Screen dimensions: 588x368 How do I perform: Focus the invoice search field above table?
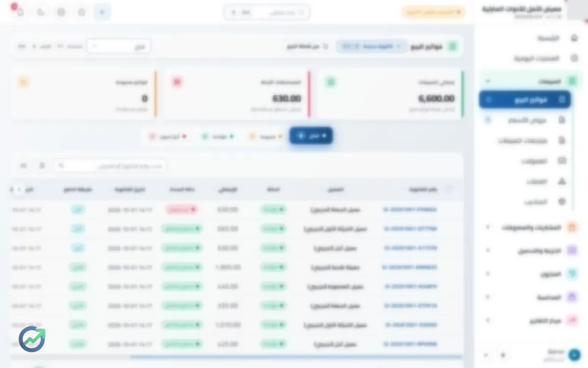pos(110,166)
